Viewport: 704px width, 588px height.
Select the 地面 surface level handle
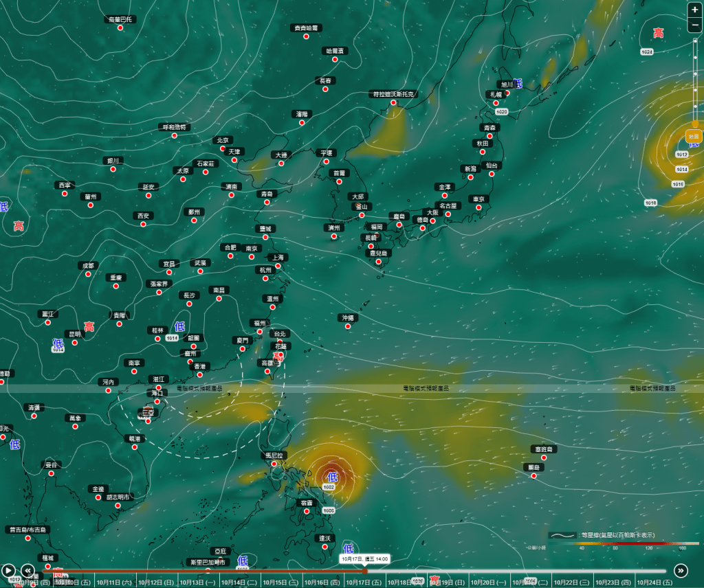click(694, 136)
